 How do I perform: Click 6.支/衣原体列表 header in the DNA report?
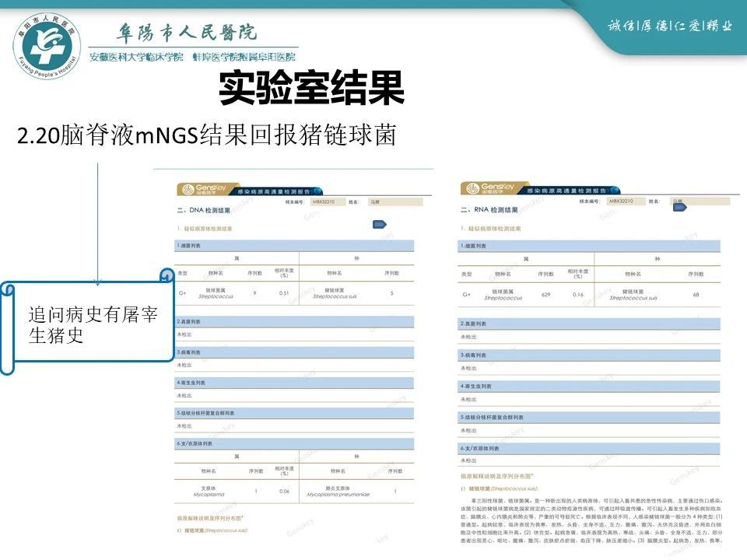[x=294, y=444]
